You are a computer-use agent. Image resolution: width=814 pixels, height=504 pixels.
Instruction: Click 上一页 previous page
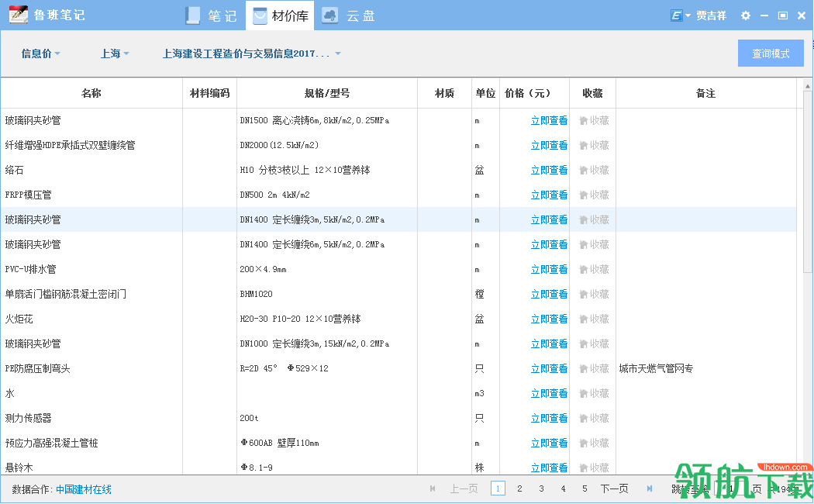(x=464, y=488)
